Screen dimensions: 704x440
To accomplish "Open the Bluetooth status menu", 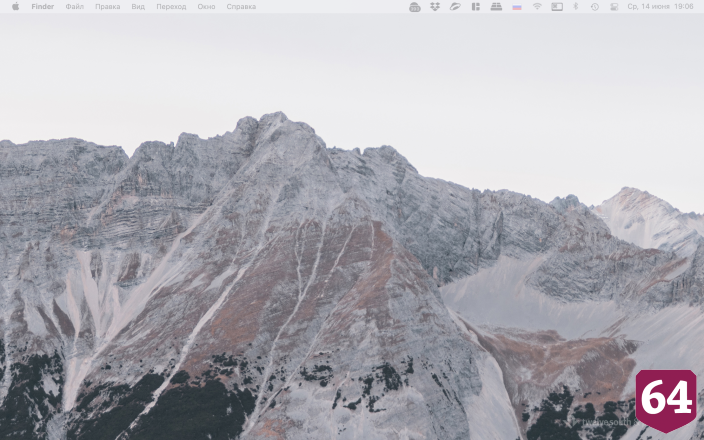I will [576, 6].
